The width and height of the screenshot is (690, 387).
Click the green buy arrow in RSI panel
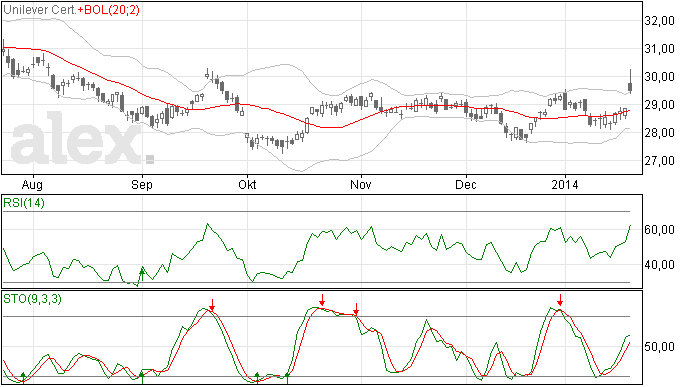[142, 275]
